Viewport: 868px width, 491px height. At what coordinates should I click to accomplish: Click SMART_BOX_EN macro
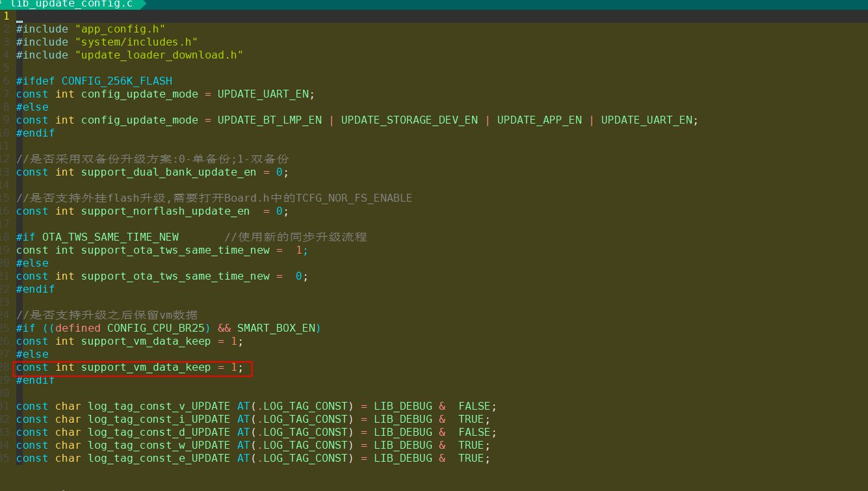coord(276,328)
